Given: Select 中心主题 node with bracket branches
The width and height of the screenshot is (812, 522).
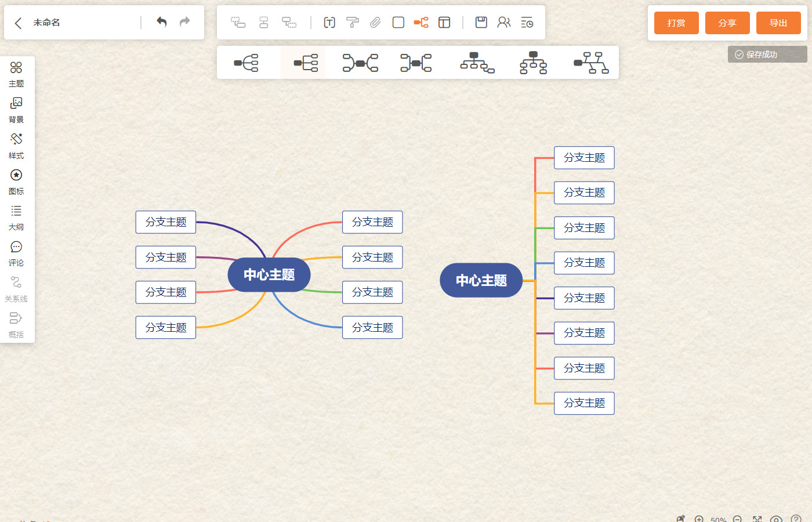Looking at the screenshot, I should coord(481,280).
